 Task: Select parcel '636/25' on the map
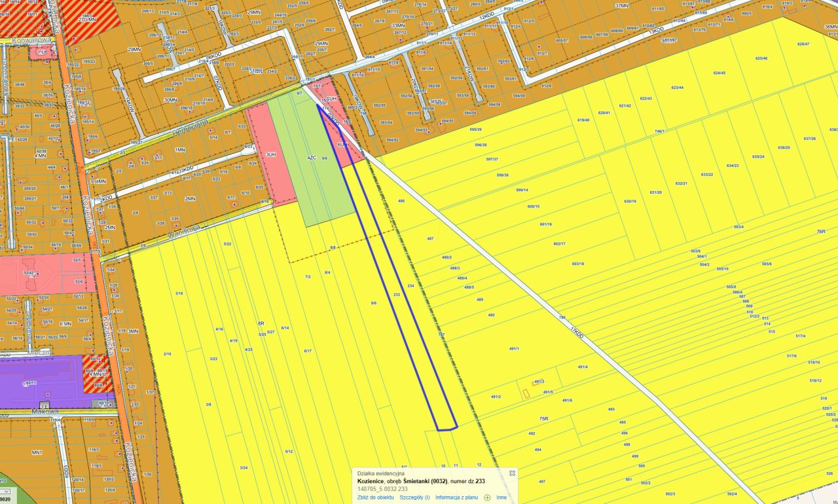click(x=784, y=147)
